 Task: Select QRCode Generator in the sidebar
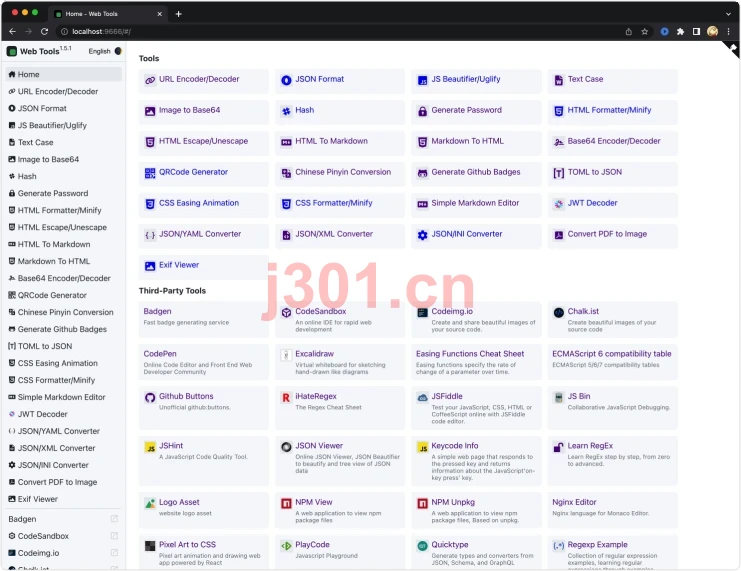[x=63, y=295]
